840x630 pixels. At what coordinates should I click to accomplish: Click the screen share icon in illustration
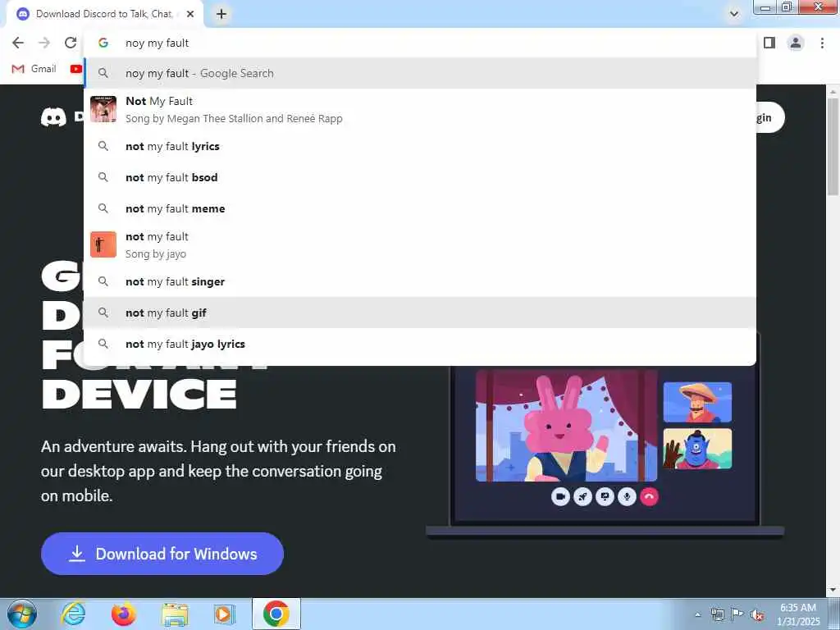(605, 496)
